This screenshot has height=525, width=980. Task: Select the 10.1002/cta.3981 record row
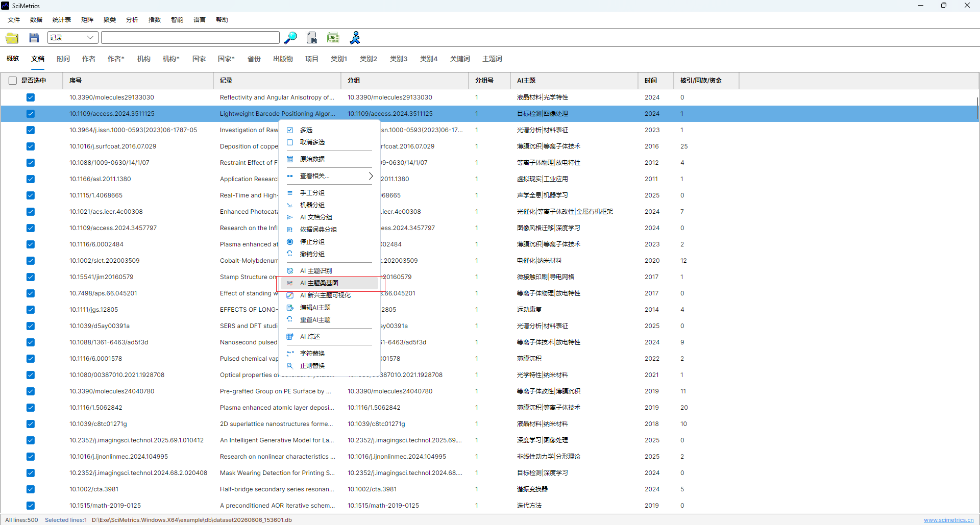tap(489, 489)
